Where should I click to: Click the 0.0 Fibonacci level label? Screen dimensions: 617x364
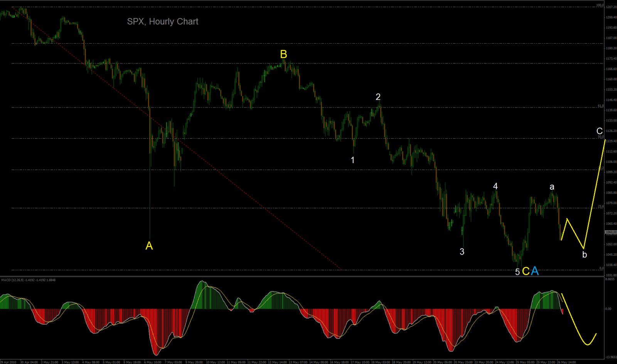(602, 268)
